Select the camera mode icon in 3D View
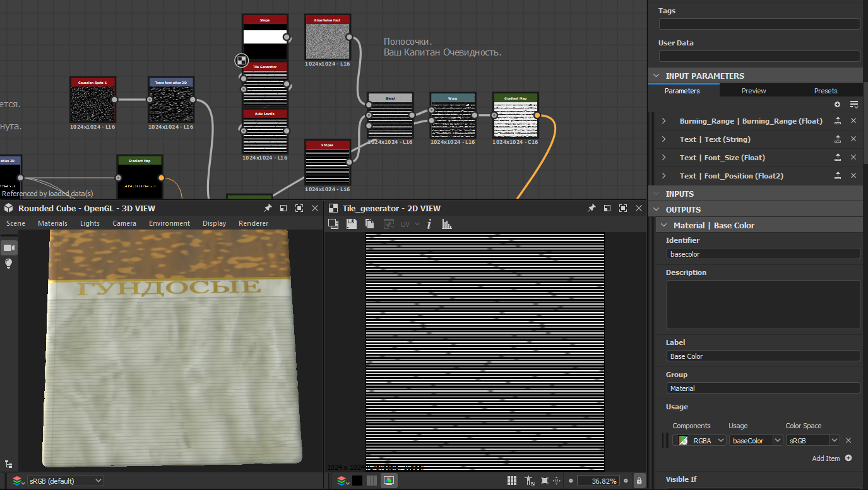868x490 pixels. (9, 248)
